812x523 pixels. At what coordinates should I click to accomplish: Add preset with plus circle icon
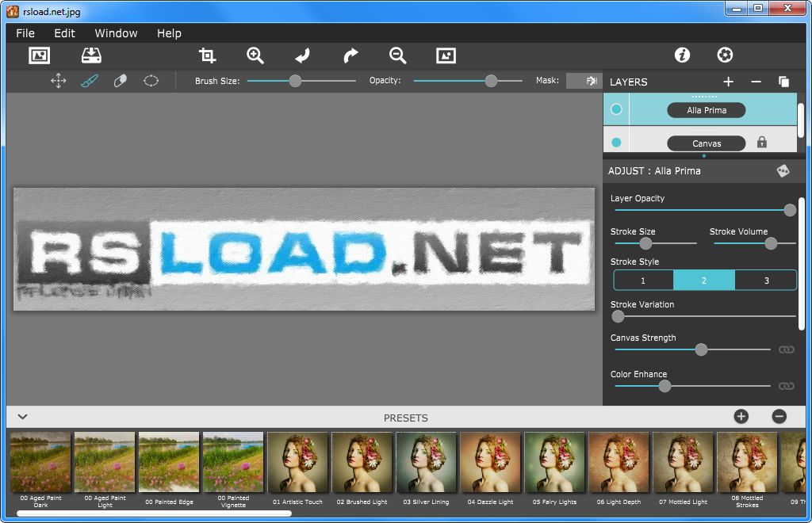point(741,417)
